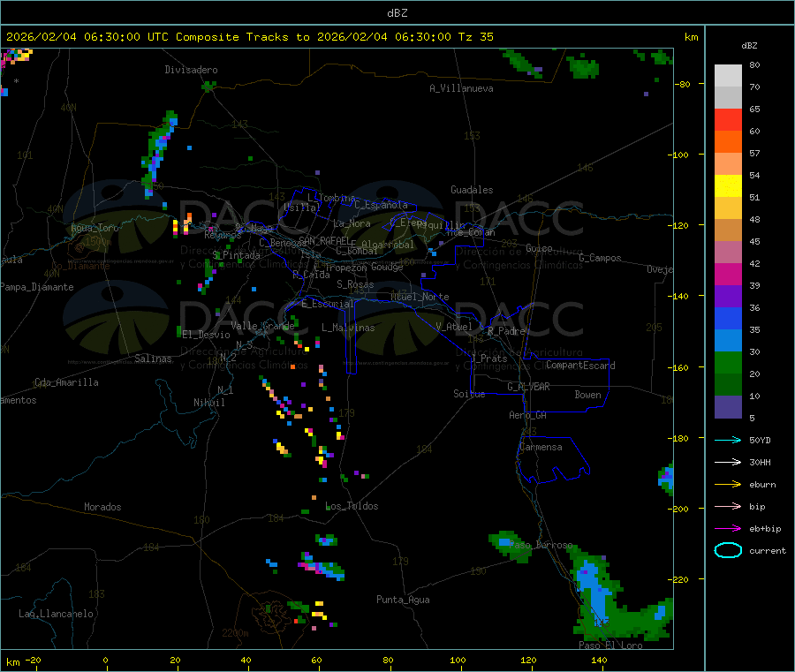Image resolution: width=795 pixels, height=672 pixels.
Task: Select the light gray 70-80 dBZ swatch
Action: click(x=728, y=76)
